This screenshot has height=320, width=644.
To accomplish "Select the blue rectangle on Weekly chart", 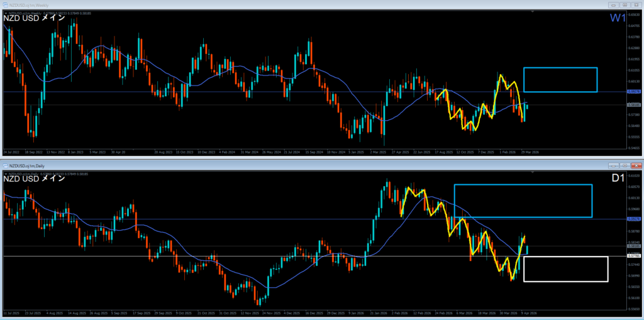I will pyautogui.click(x=560, y=80).
